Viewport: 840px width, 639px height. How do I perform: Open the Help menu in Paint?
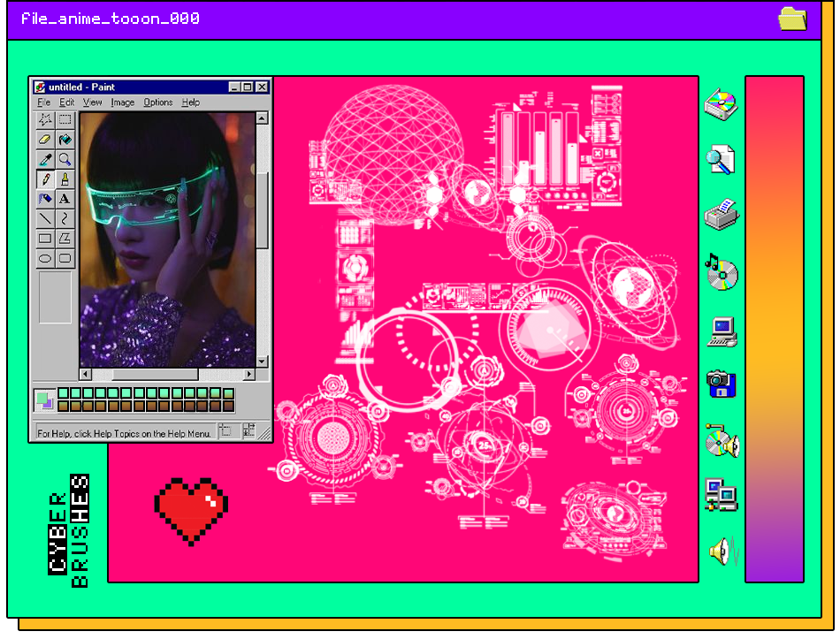(191, 102)
